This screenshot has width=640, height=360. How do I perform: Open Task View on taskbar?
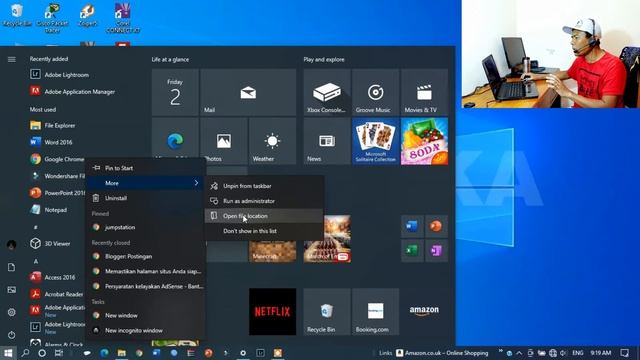(59, 353)
